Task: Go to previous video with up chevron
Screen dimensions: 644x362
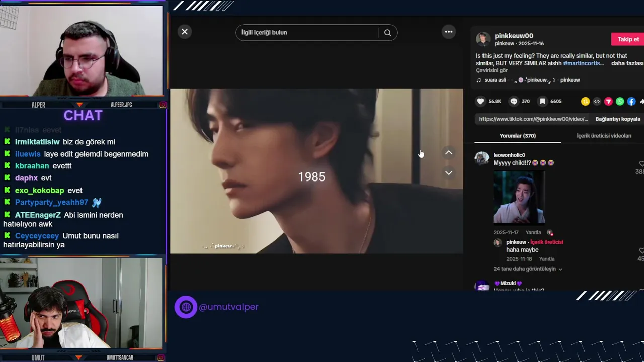Action: click(449, 153)
